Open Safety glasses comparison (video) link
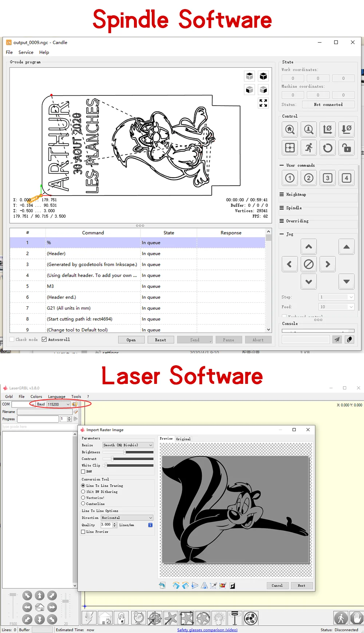 pyautogui.click(x=207, y=630)
